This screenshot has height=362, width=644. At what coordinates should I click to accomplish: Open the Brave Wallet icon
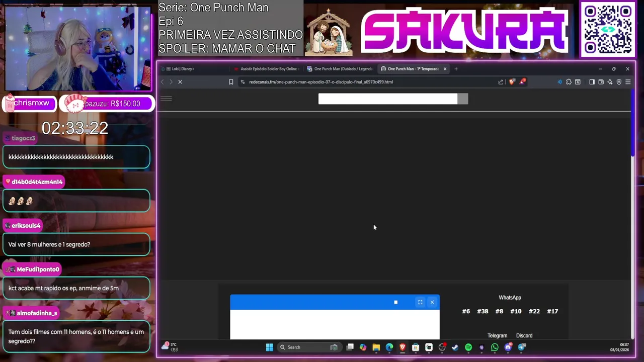click(601, 82)
